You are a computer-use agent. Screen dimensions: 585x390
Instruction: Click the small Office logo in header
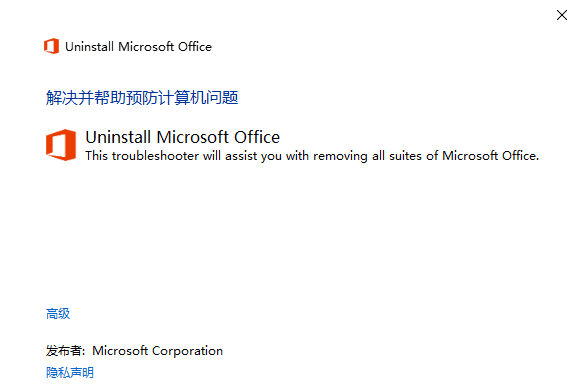[x=51, y=46]
